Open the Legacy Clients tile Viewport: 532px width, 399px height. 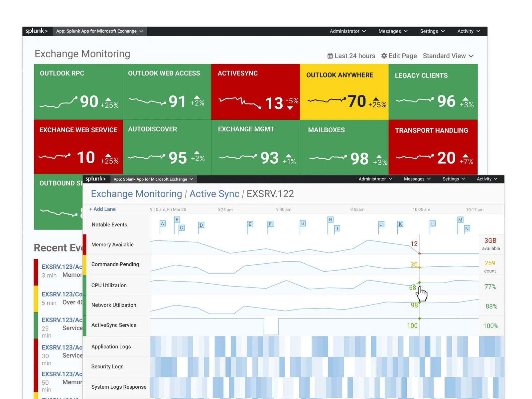coord(433,92)
